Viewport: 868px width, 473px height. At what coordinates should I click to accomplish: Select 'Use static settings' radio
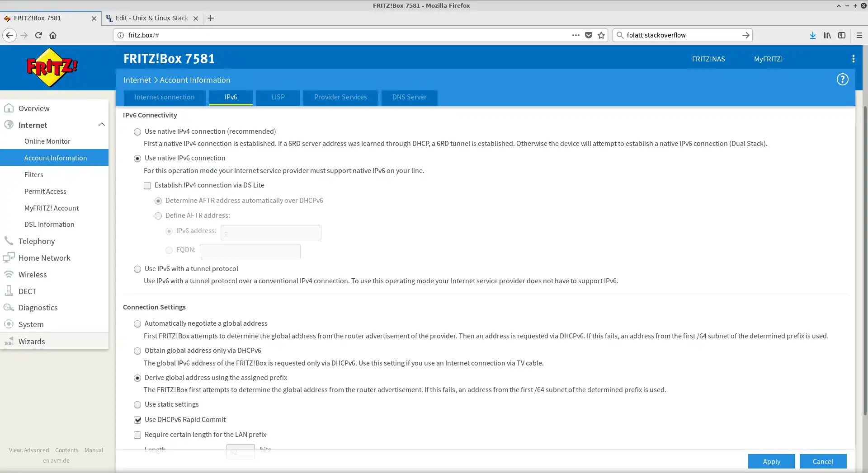(137, 405)
